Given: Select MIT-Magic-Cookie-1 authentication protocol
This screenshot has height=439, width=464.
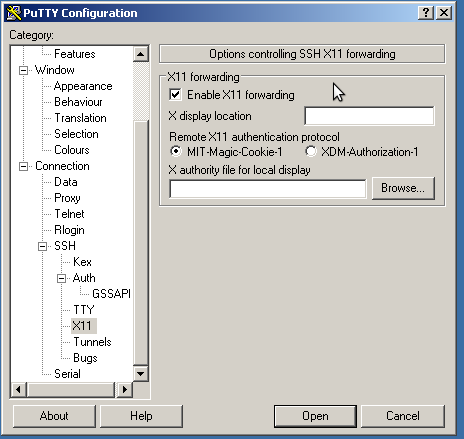Looking at the screenshot, I should (x=176, y=152).
